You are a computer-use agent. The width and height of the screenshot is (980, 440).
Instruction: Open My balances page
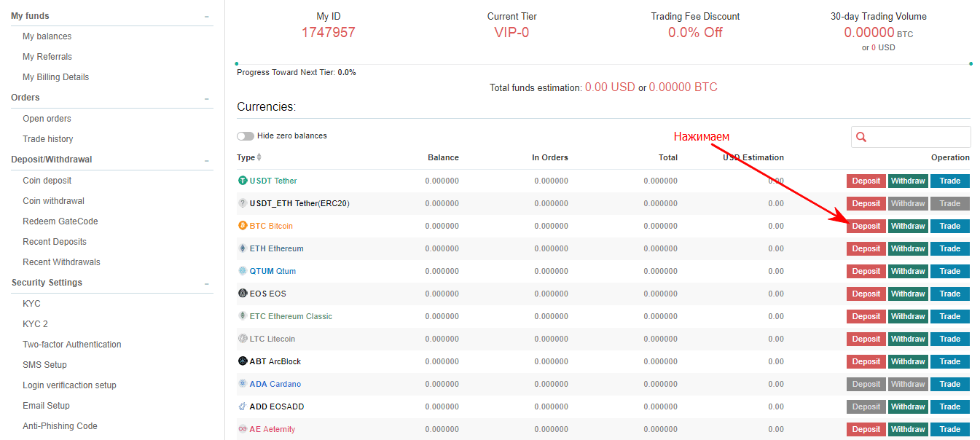(47, 36)
